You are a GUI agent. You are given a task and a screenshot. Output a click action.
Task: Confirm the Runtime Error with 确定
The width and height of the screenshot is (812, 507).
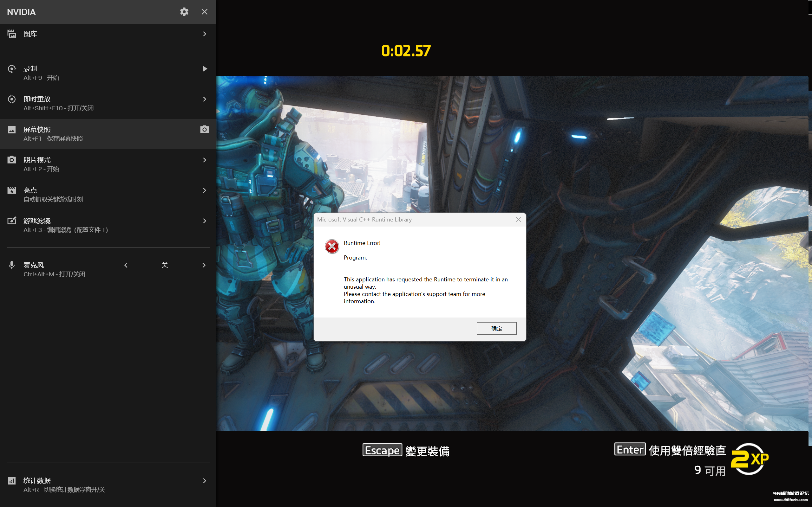[497, 328]
